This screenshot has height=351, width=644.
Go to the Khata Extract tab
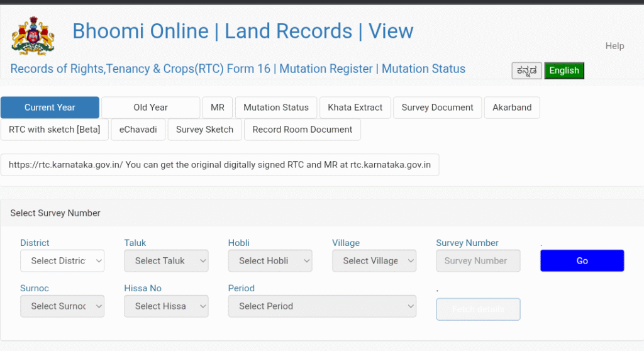[x=355, y=108]
